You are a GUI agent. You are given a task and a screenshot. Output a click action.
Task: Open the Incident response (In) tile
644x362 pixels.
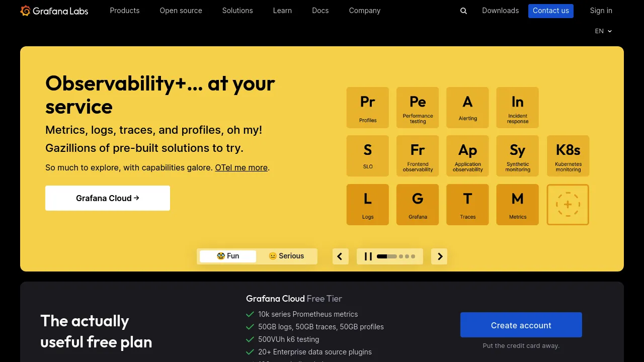pos(518,108)
